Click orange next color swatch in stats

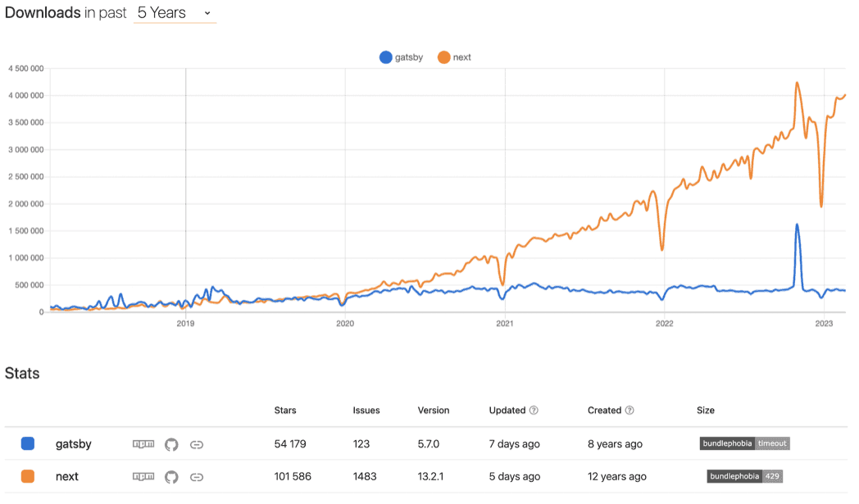tap(28, 477)
